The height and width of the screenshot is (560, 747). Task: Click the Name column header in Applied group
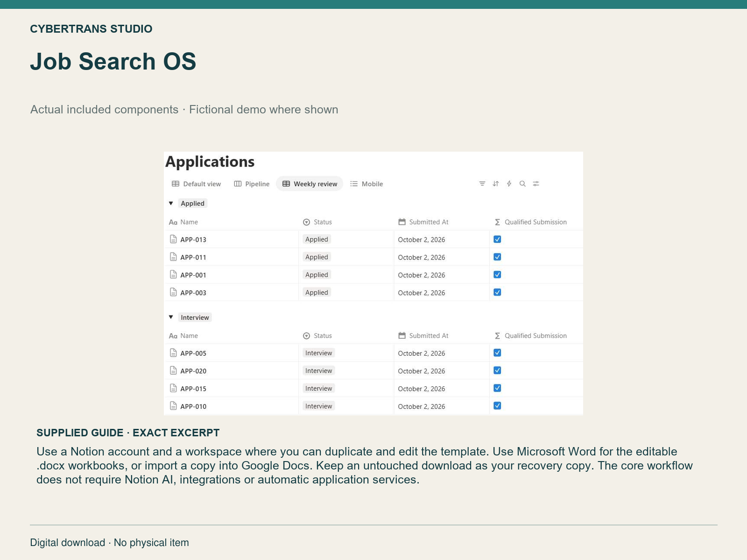point(183,222)
